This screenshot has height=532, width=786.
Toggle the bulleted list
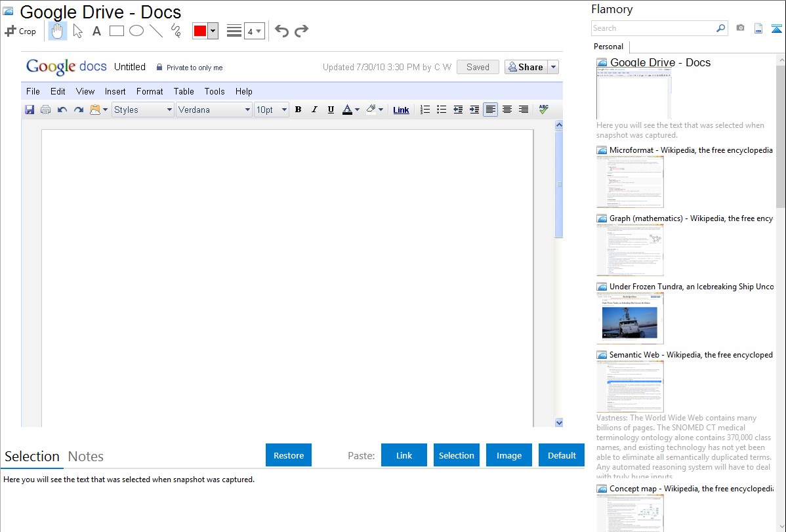coord(442,110)
